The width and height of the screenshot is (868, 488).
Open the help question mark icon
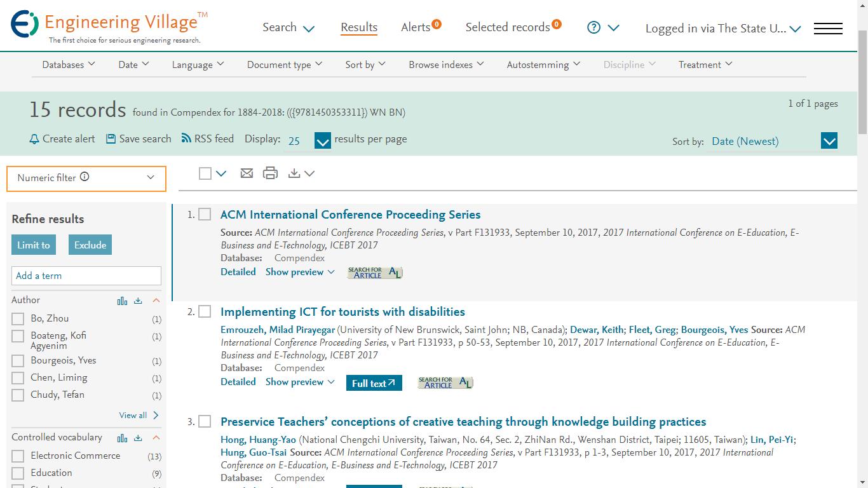point(593,27)
